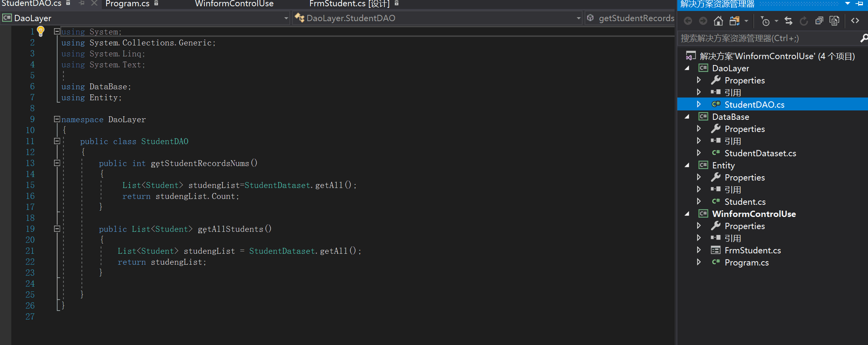Switch views with the folder view icon
The image size is (868, 345).
pos(734,21)
